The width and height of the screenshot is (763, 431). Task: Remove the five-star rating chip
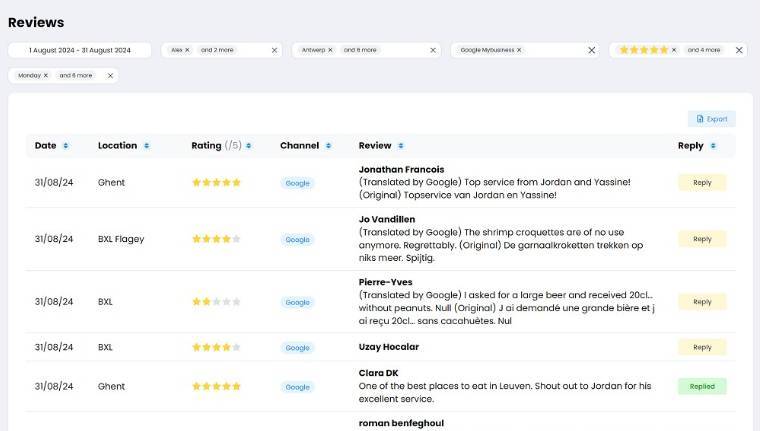click(x=674, y=50)
